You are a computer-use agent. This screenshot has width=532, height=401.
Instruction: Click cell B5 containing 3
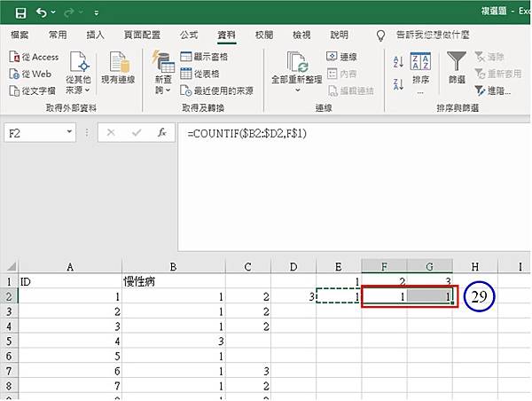[174, 341]
